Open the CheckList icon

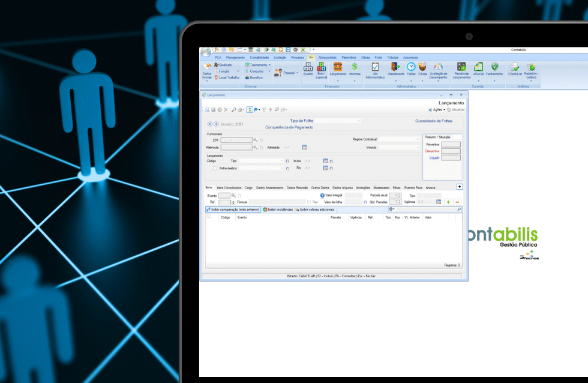[515, 67]
